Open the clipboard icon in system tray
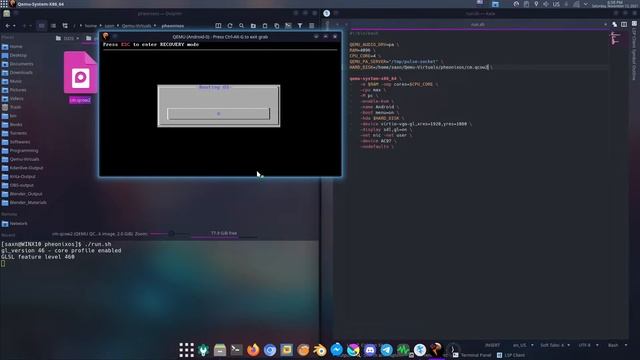 (x=526, y=4)
